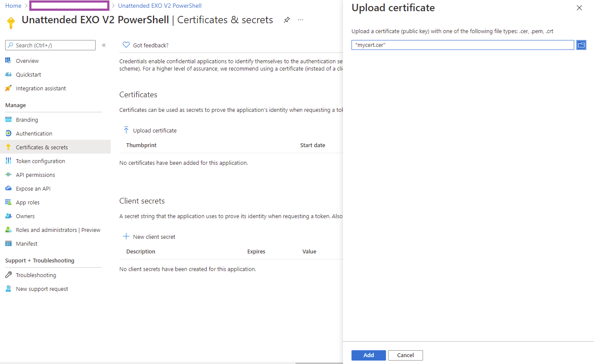Click the Roles and administrators icon
The width and height of the screenshot is (594, 364).
tap(8, 230)
